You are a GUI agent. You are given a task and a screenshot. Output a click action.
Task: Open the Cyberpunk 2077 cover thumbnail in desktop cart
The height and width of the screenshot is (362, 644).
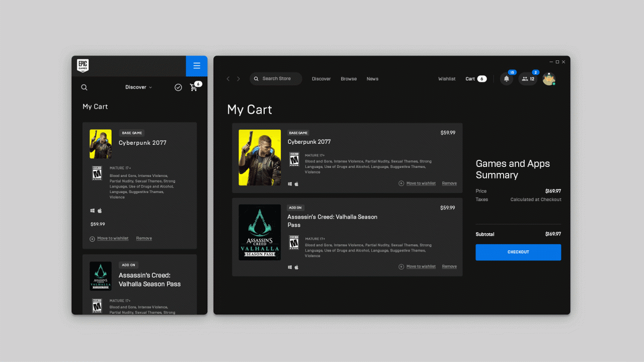click(x=260, y=157)
